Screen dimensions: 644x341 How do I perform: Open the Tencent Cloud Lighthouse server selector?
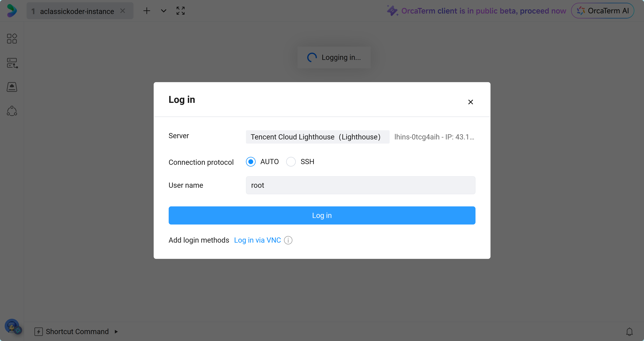point(318,137)
